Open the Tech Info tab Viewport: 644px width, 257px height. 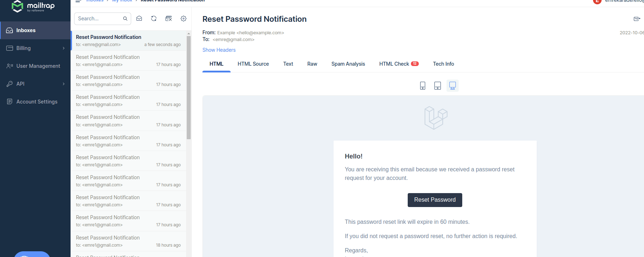tap(443, 64)
